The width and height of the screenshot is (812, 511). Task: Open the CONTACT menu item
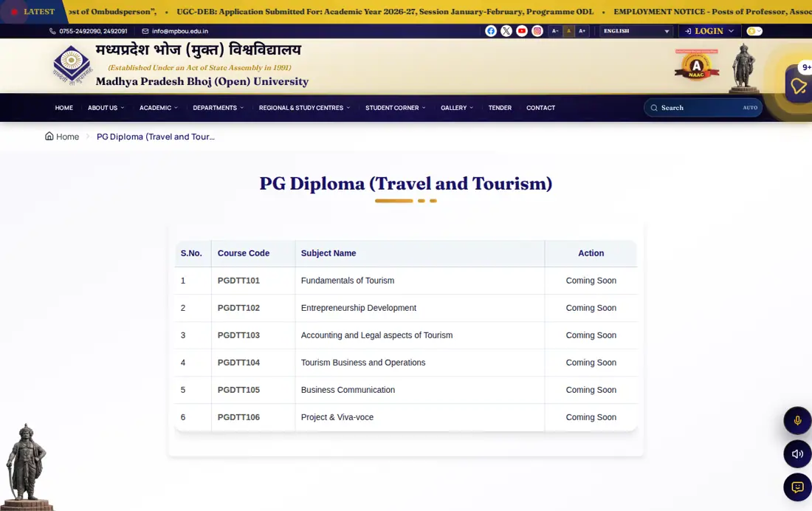tap(540, 108)
